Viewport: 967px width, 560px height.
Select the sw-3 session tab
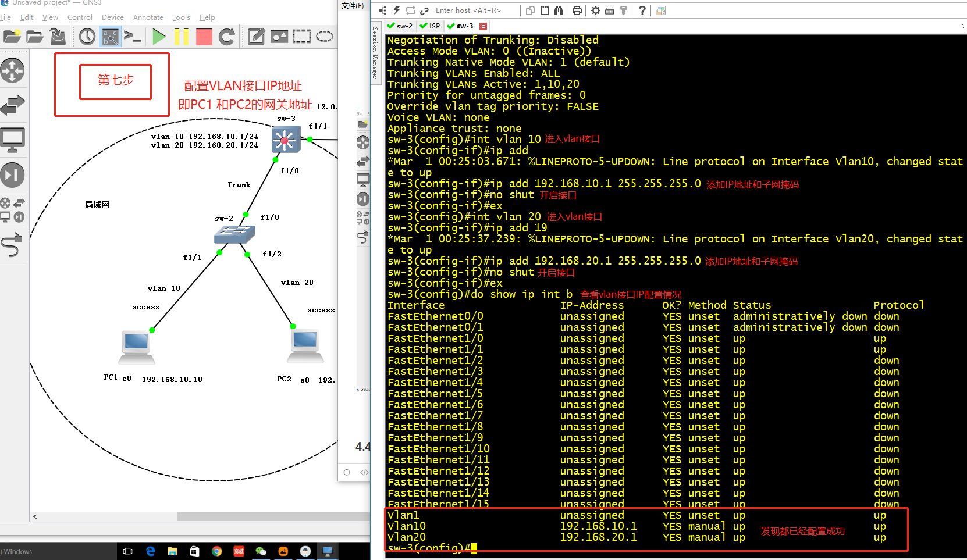[x=461, y=26]
